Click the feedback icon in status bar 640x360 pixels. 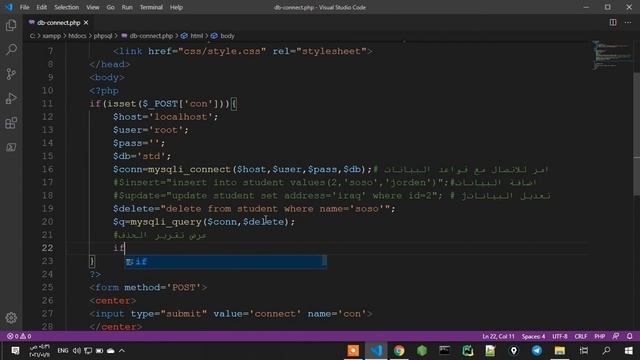pos(616,336)
